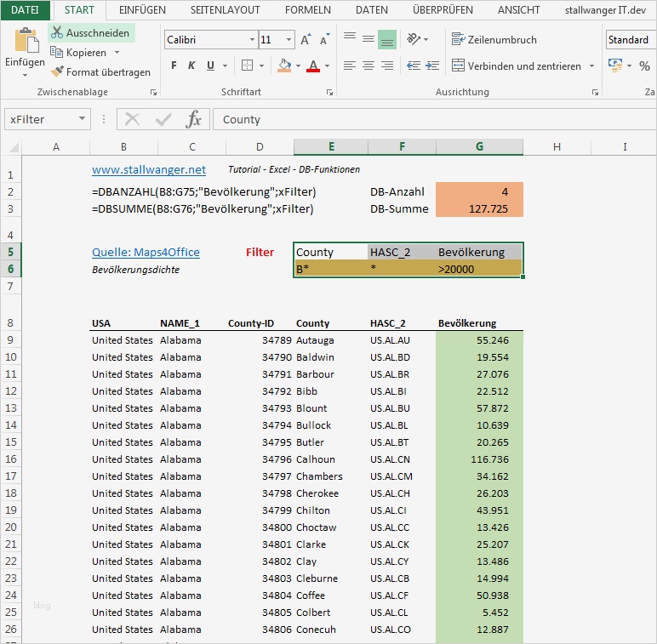
Task: Align text left
Action: pyautogui.click(x=350, y=66)
